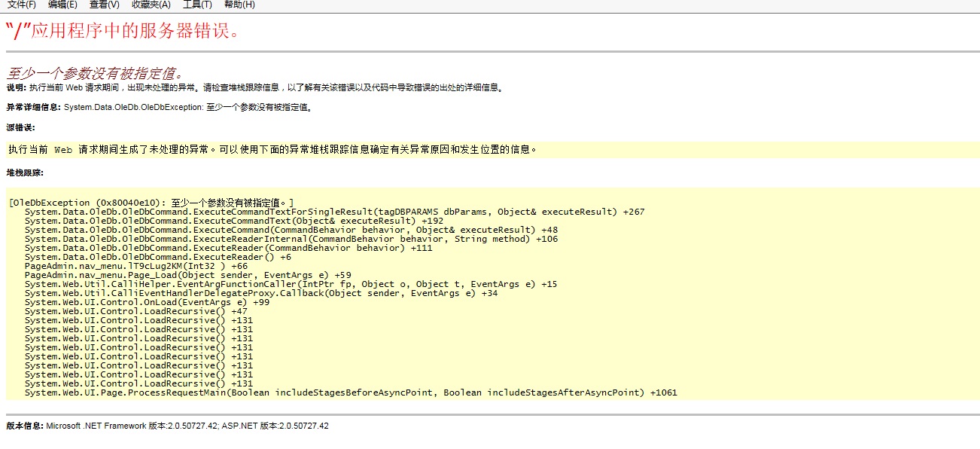980x449 pixels.
Task: Open the 查看(V) menu
Action: click(x=104, y=5)
